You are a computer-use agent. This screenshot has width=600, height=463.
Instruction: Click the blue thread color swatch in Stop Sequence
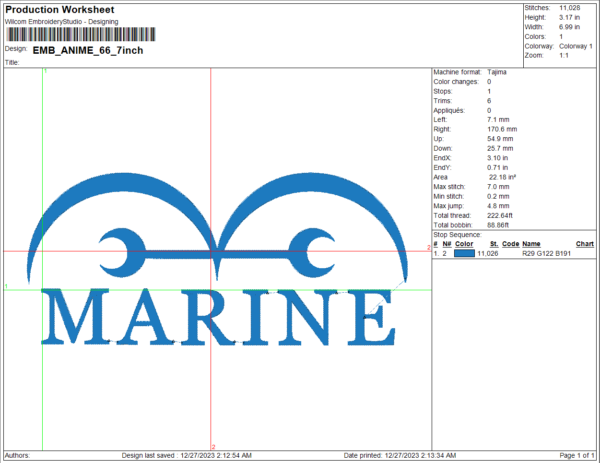point(465,255)
